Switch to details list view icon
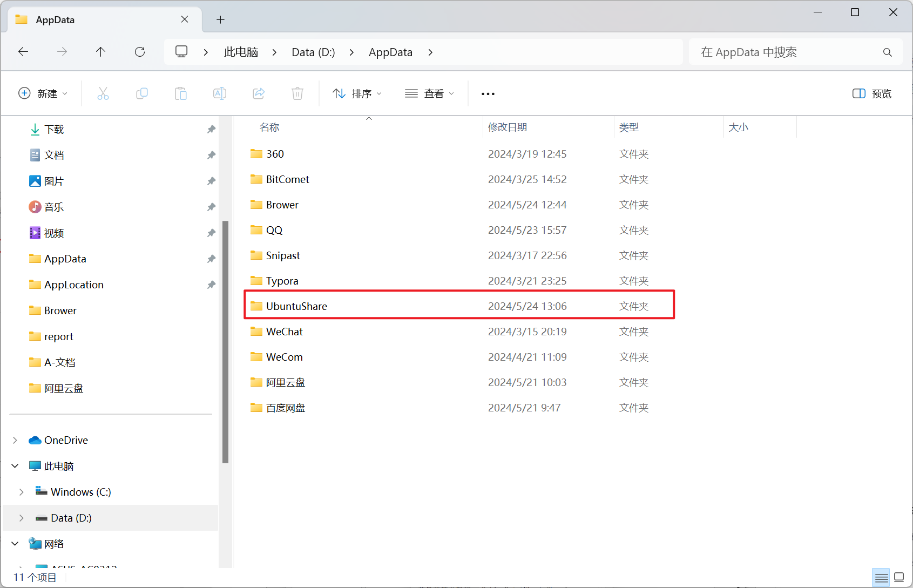Image resolution: width=913 pixels, height=588 pixels. (881, 578)
